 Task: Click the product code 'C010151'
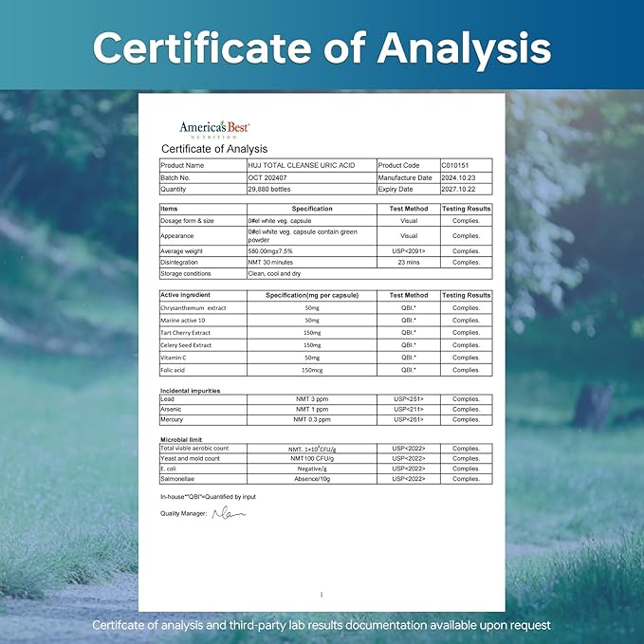[x=454, y=165]
